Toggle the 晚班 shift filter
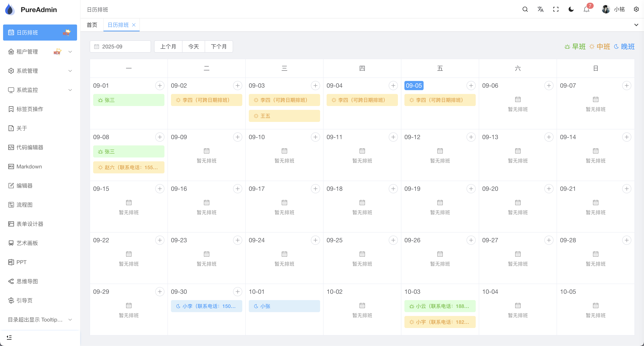This screenshot has width=644, height=346. click(624, 47)
